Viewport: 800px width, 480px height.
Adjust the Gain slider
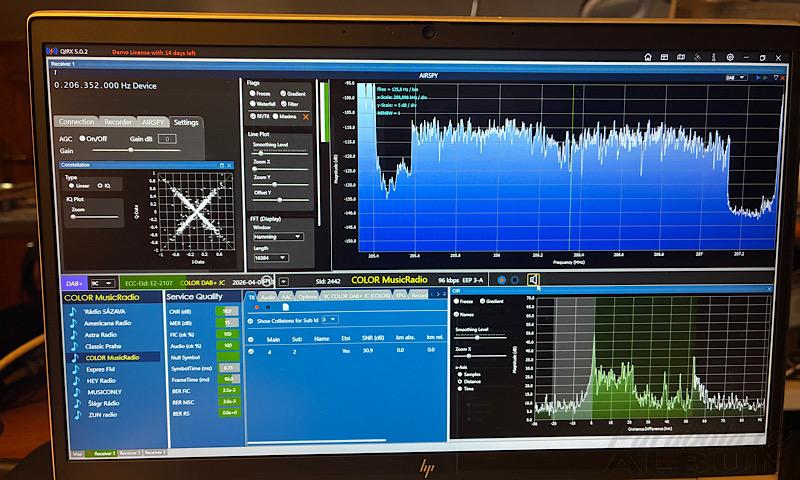[130, 150]
